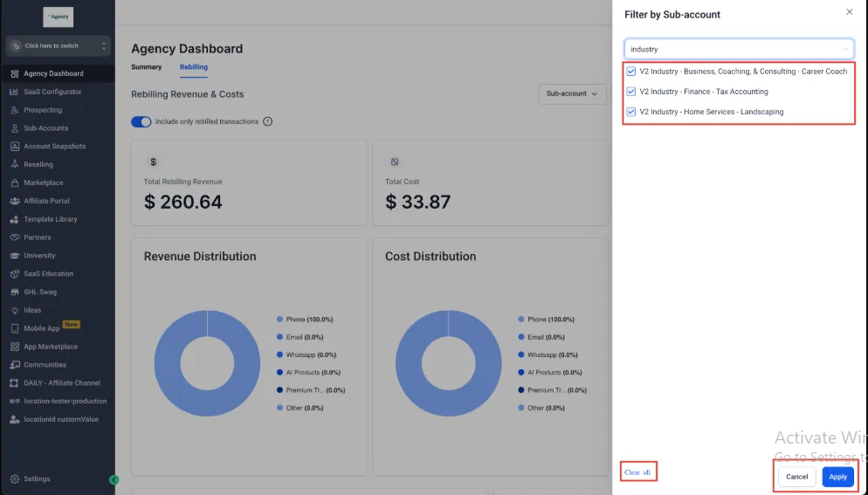This screenshot has width=868, height=495.
Task: Open the Marketplace menu label
Action: [x=43, y=182]
